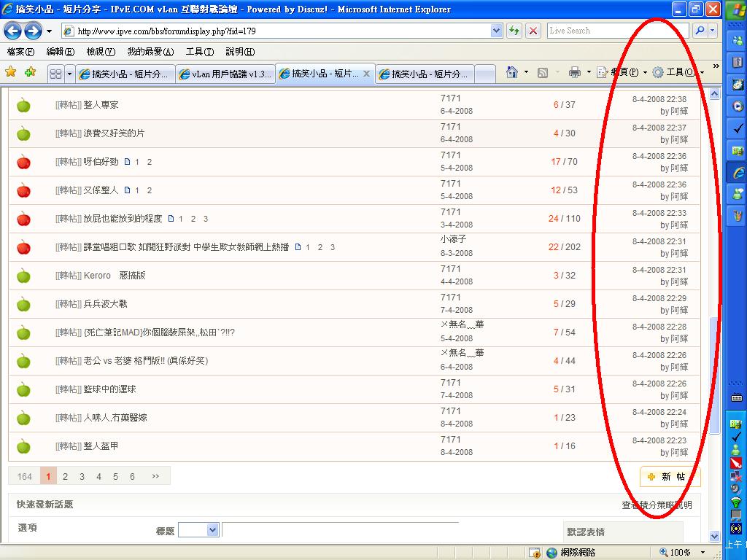Expand the address bar dropdown
Screen dimensions: 747x560
pos(497,31)
